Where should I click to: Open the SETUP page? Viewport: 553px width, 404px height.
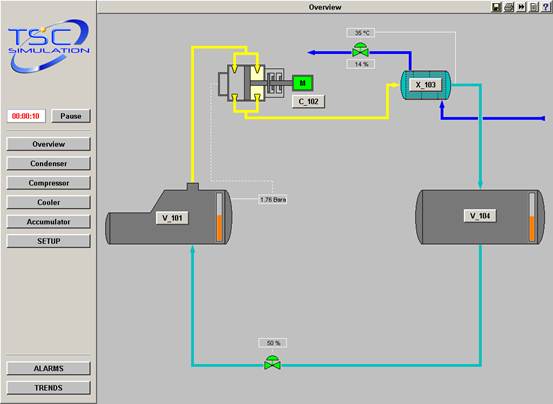tap(49, 241)
